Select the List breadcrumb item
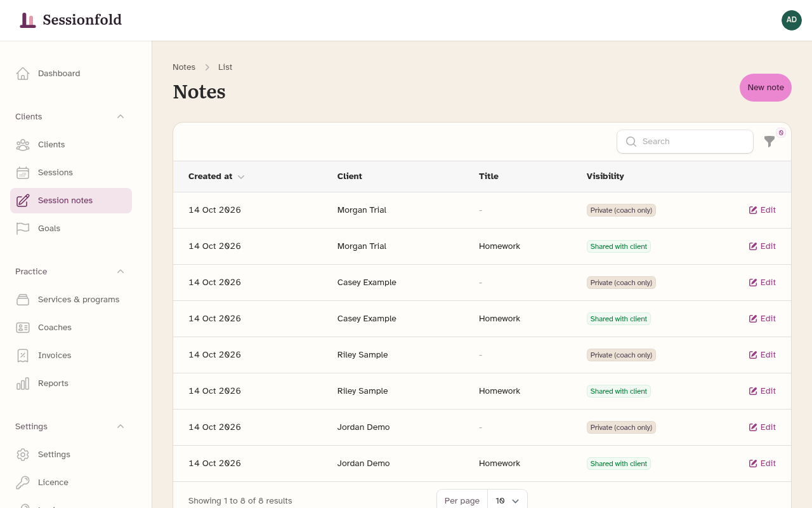The height and width of the screenshot is (508, 812). click(225, 67)
